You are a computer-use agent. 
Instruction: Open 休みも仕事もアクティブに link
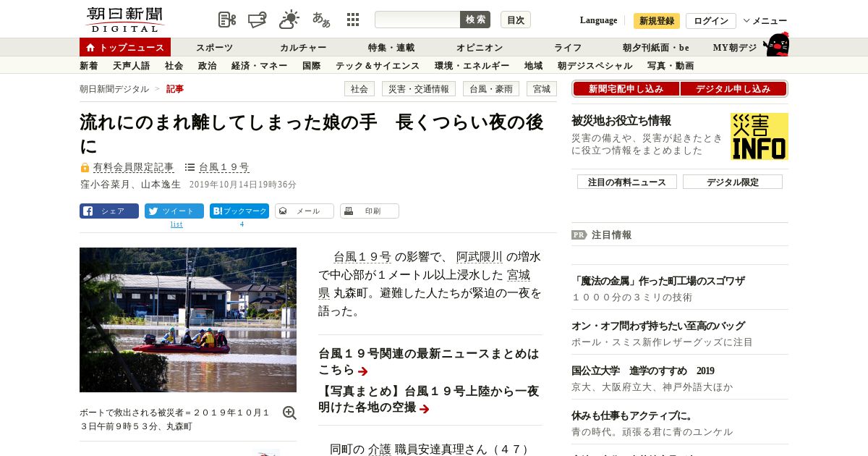(x=632, y=415)
